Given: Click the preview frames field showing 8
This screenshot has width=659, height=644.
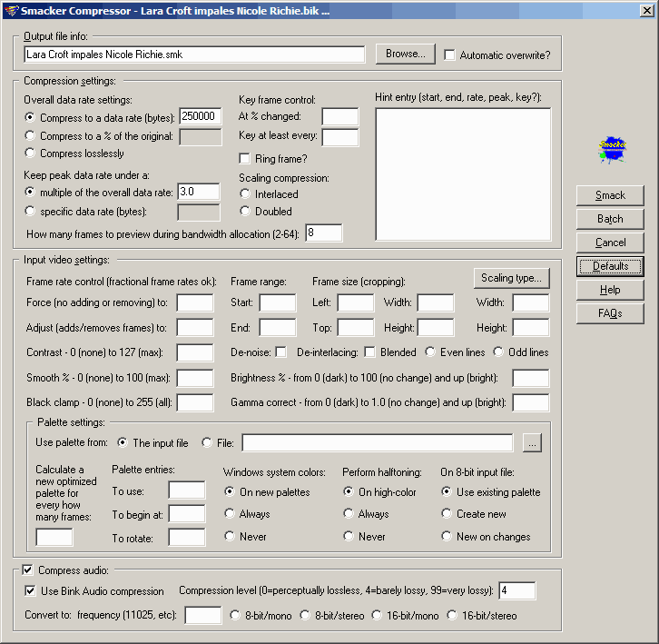Looking at the screenshot, I should [x=324, y=233].
